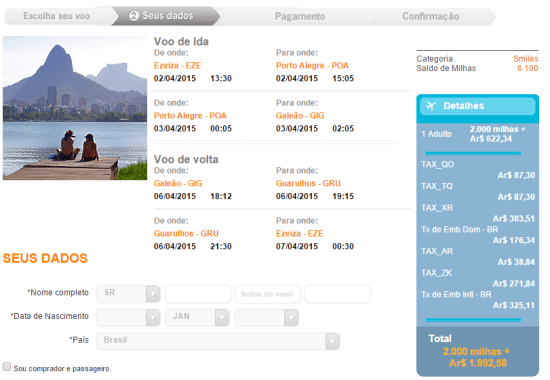Click the 'Nome do meio' field
Viewport: 550px width, 380px height.
267,294
